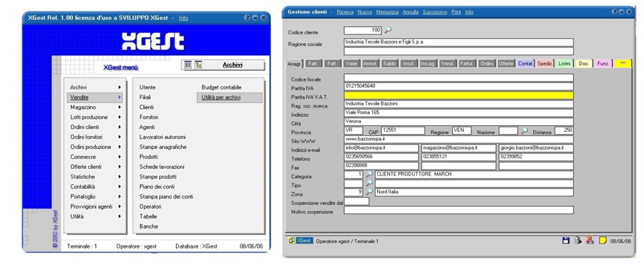
Task: Expand the Provvigioni agenti submenu
Action: coord(119,207)
